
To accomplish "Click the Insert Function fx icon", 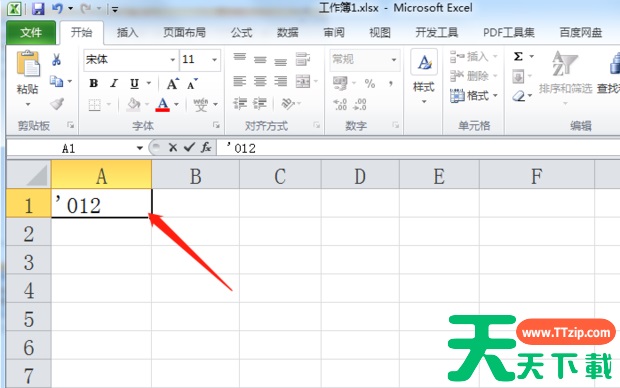I will pos(206,148).
